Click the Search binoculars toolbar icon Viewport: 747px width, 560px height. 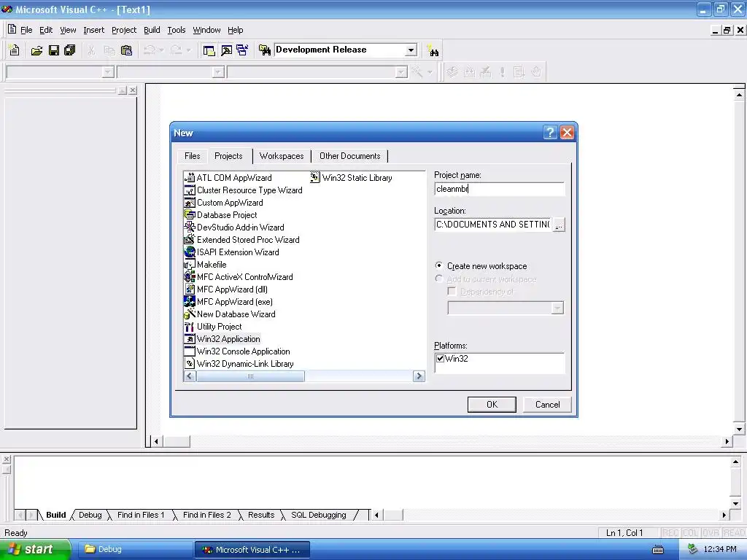[433, 50]
